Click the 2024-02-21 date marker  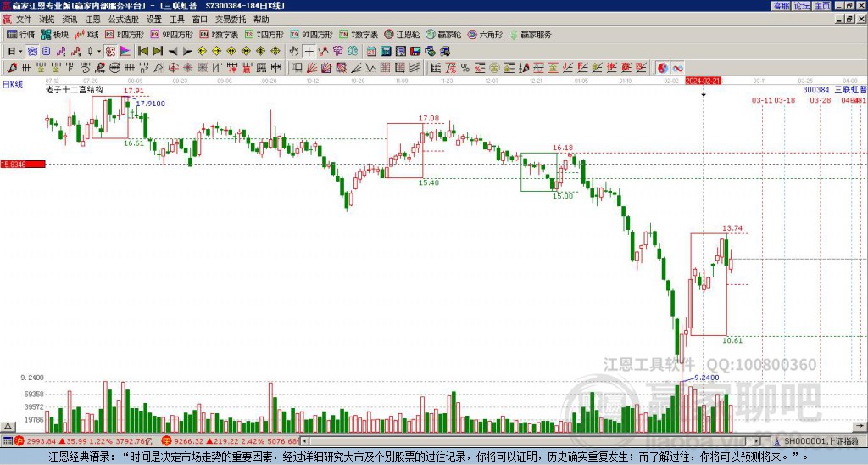(703, 81)
